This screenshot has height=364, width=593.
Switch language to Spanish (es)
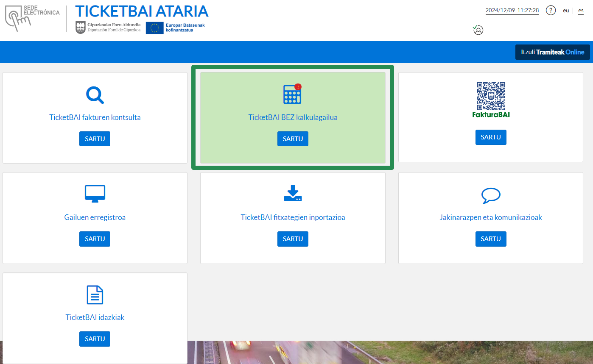pos(581,11)
